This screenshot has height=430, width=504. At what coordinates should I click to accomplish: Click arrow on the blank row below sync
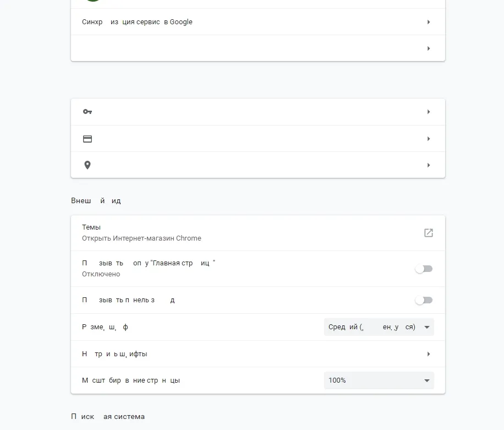429,48
